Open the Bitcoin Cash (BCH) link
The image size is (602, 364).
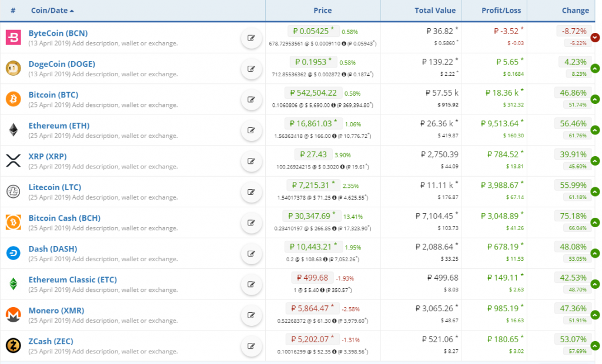65,218
